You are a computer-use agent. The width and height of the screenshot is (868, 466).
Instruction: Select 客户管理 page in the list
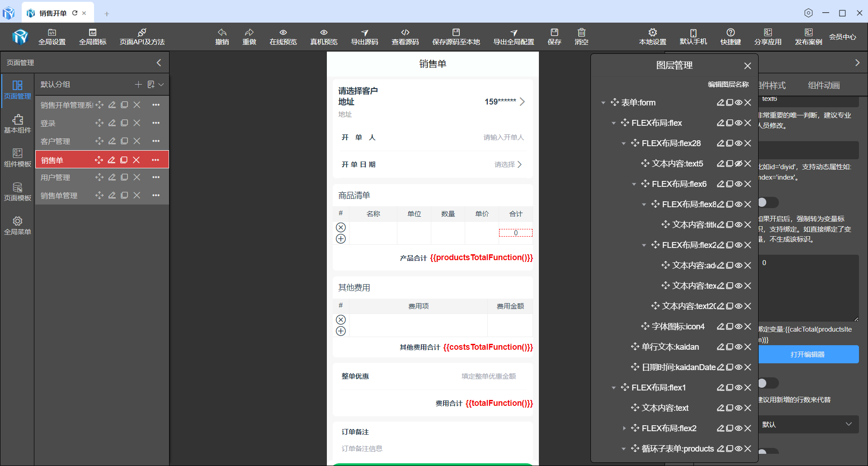56,141
